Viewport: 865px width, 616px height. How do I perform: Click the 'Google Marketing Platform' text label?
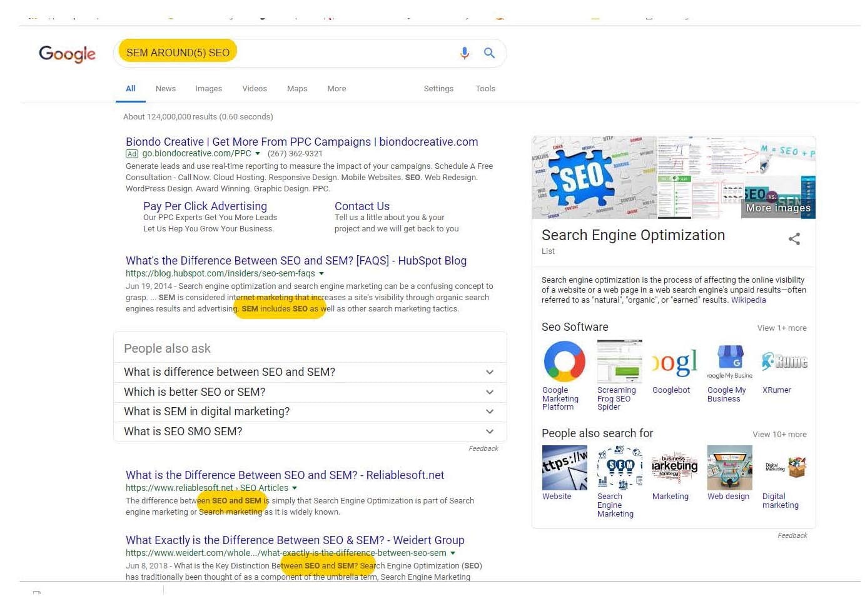pos(560,398)
